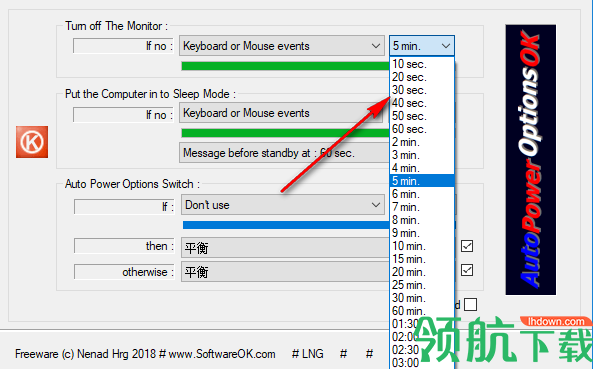Click the 'then :' label field
This screenshot has height=369, width=593.
click(124, 246)
